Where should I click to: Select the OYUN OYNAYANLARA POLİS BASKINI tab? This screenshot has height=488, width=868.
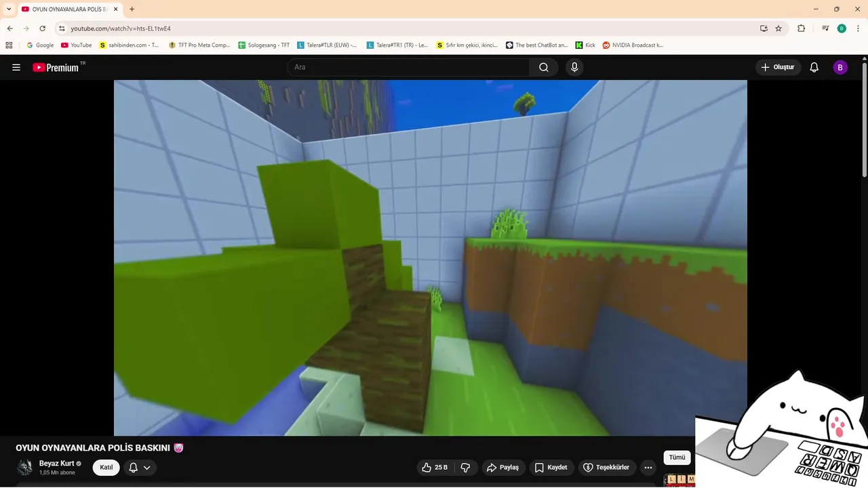tap(70, 9)
